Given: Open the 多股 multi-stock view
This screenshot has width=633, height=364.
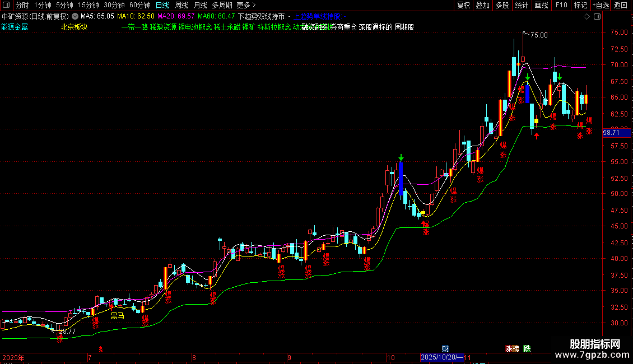Looking at the screenshot, I should 502,5.
